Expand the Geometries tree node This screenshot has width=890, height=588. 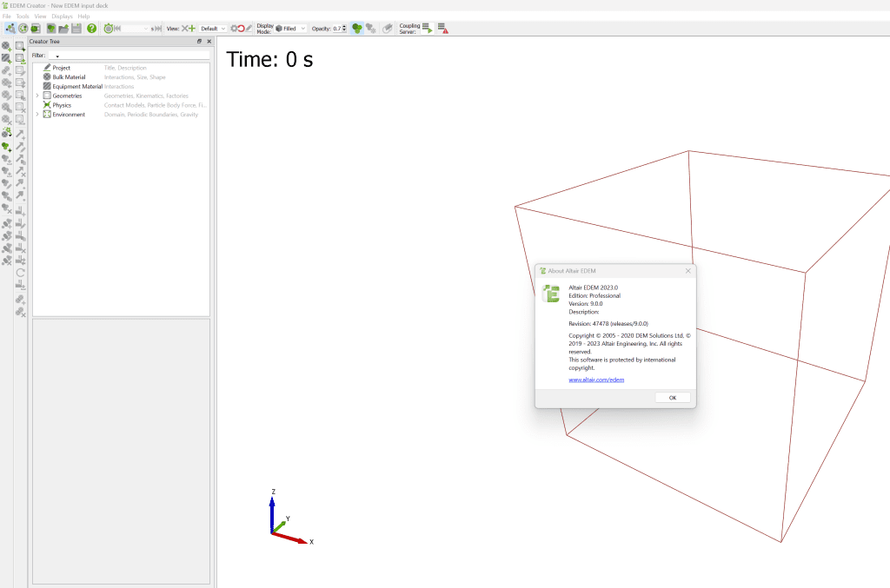(37, 96)
